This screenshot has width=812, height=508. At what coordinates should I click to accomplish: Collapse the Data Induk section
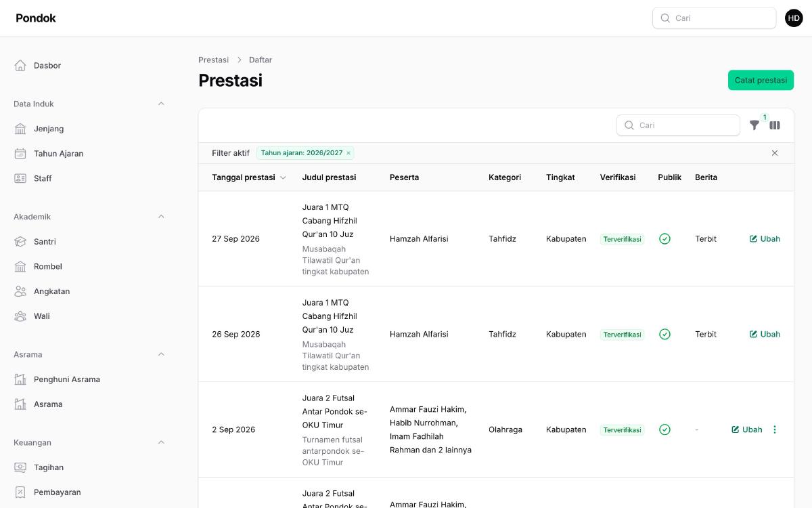point(161,104)
